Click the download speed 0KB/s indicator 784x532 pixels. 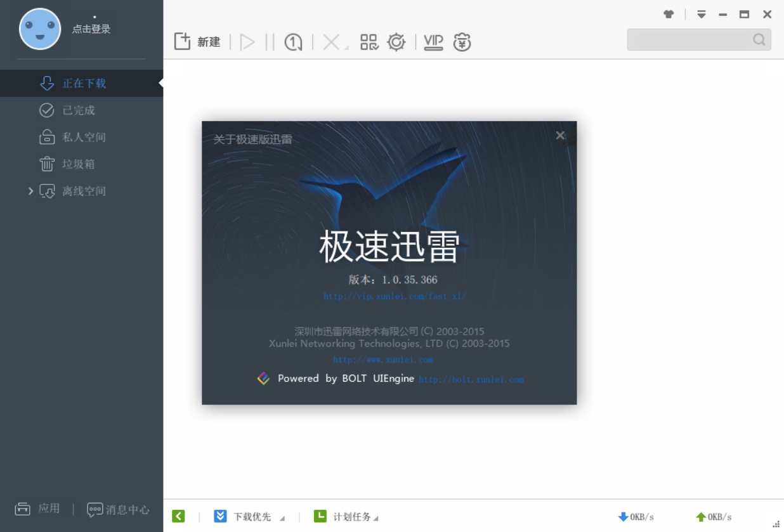click(x=636, y=517)
